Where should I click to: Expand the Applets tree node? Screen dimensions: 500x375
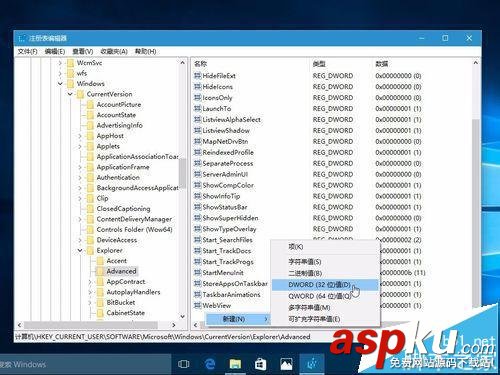[80, 146]
